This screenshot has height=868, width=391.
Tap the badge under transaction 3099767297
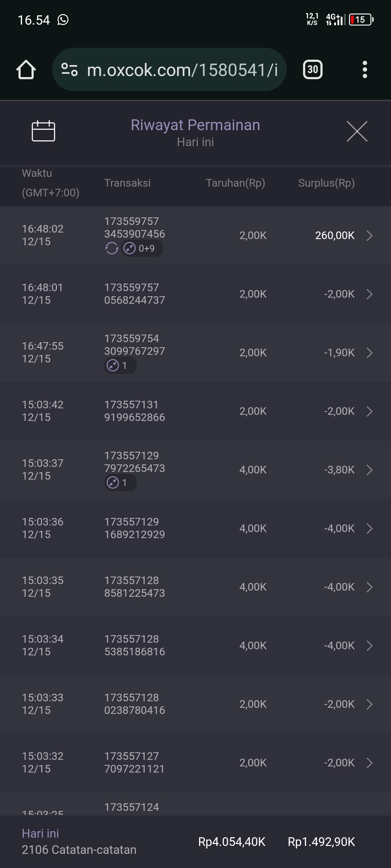pos(120,366)
